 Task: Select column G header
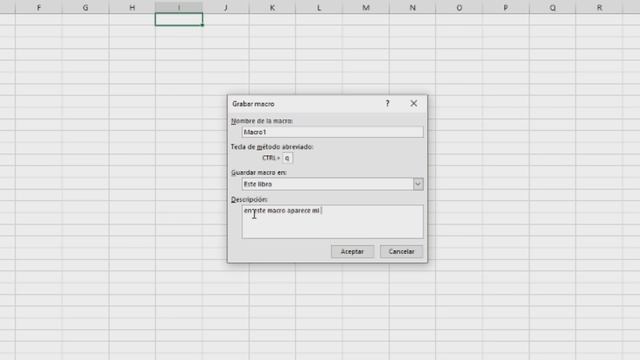point(85,7)
